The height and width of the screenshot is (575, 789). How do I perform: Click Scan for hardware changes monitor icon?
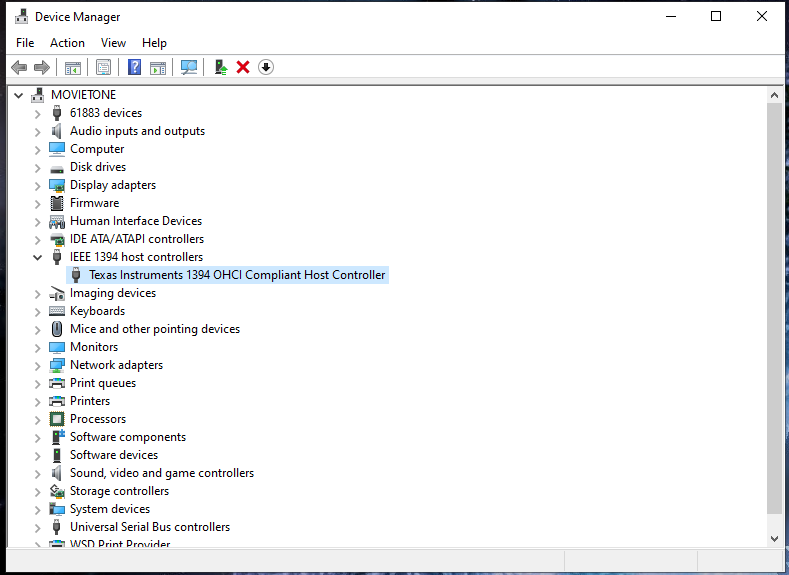pos(188,67)
